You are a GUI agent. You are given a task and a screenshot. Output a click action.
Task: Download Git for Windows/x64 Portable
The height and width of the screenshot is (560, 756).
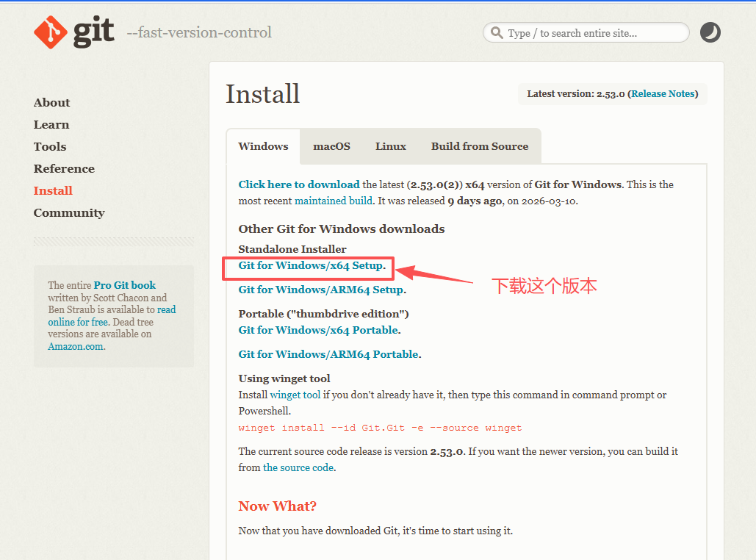(320, 330)
